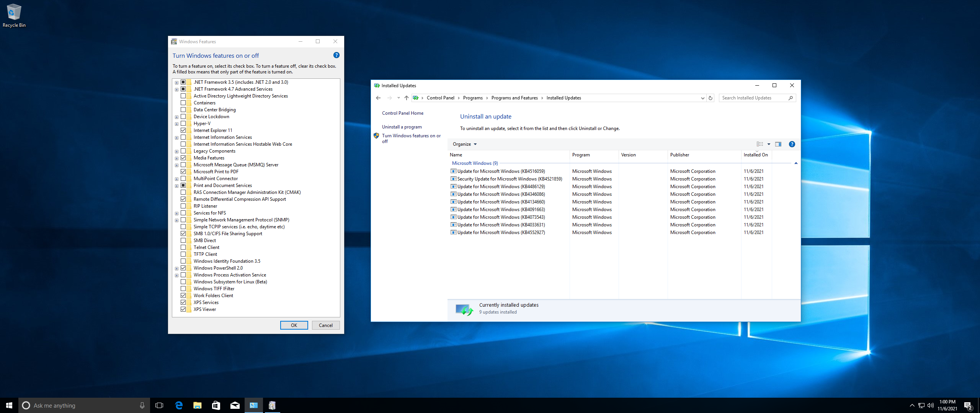
Task: Uncheck Internet Explorer 11
Action: coord(183,130)
